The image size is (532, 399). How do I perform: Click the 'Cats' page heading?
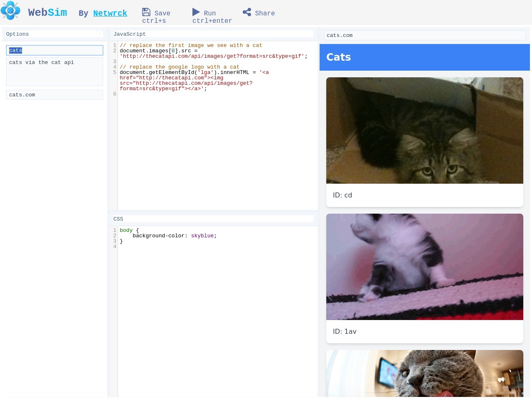coord(338,57)
